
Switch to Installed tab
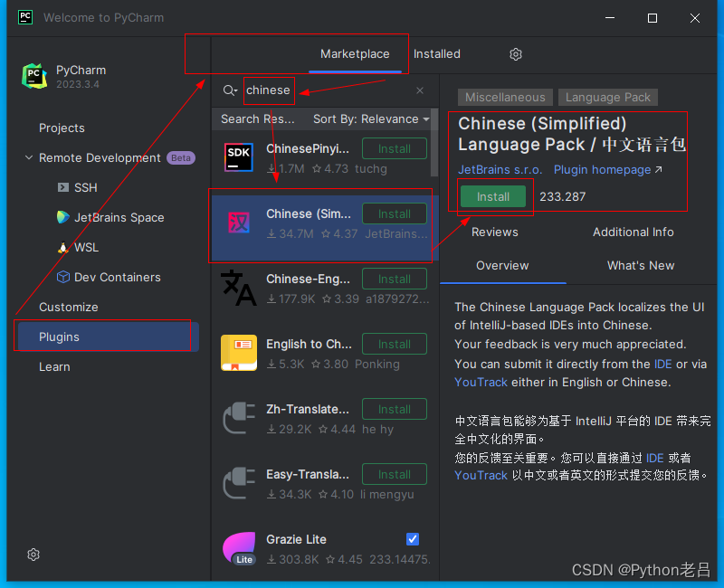tap(437, 54)
